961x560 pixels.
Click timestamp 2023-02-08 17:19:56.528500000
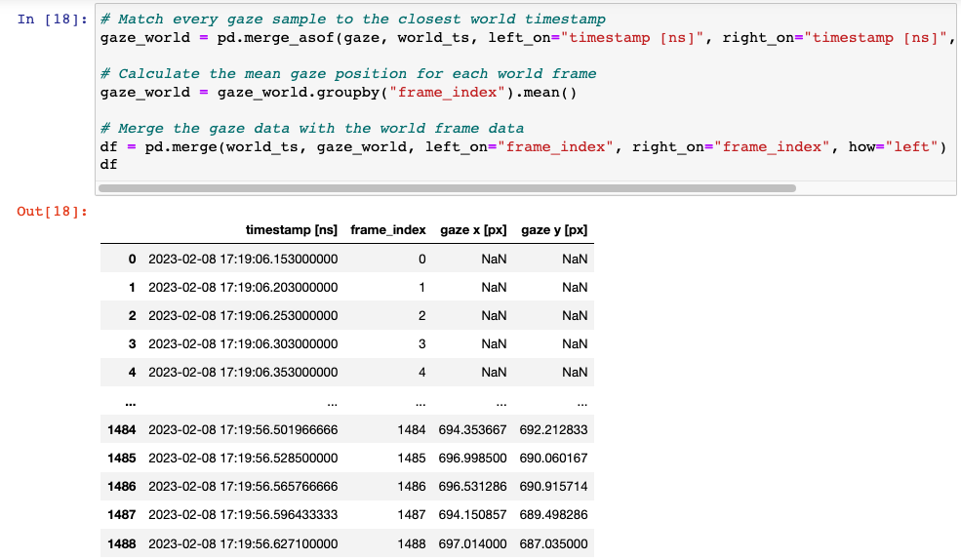[243, 458]
